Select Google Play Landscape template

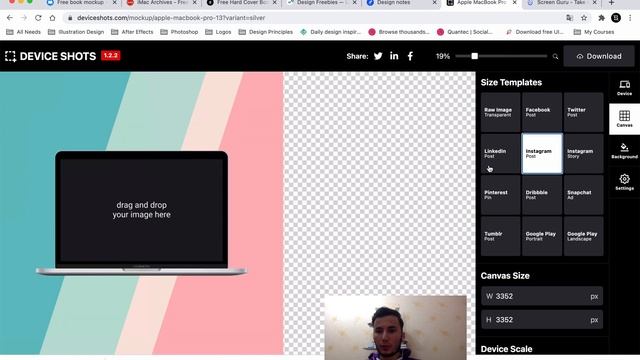pyautogui.click(x=583, y=236)
